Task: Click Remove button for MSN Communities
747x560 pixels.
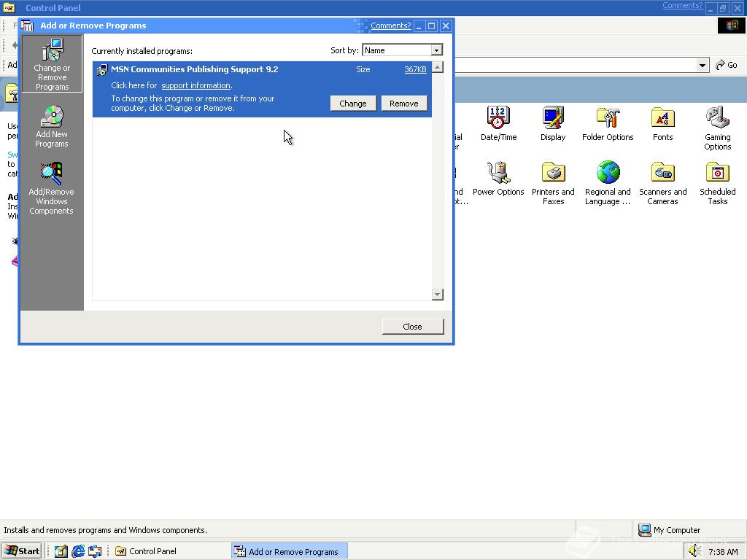Action: point(403,104)
